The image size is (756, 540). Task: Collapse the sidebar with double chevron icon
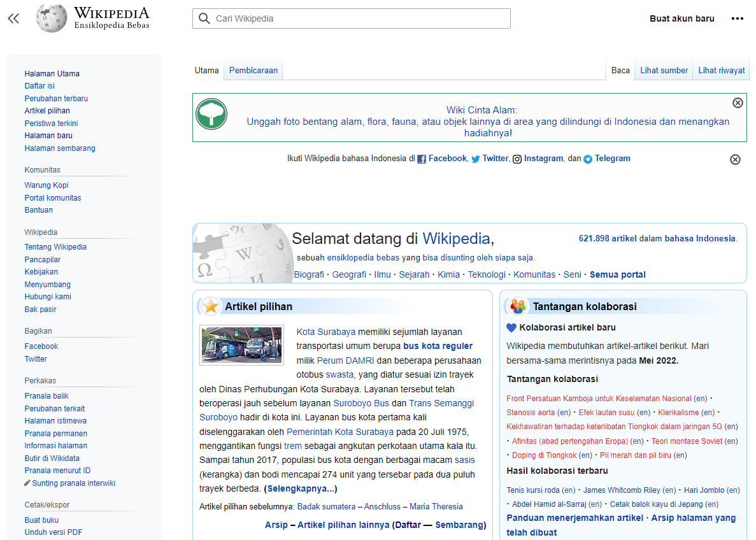[x=13, y=18]
